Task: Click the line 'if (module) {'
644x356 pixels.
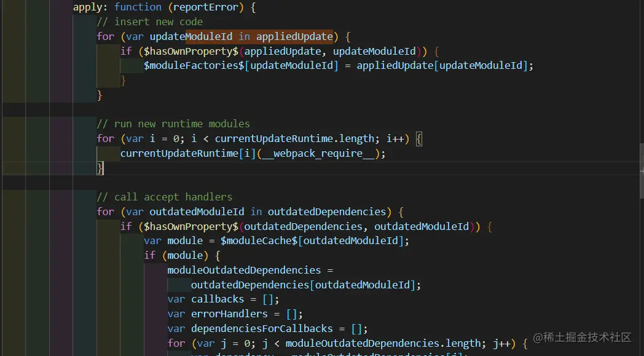Action: point(182,256)
